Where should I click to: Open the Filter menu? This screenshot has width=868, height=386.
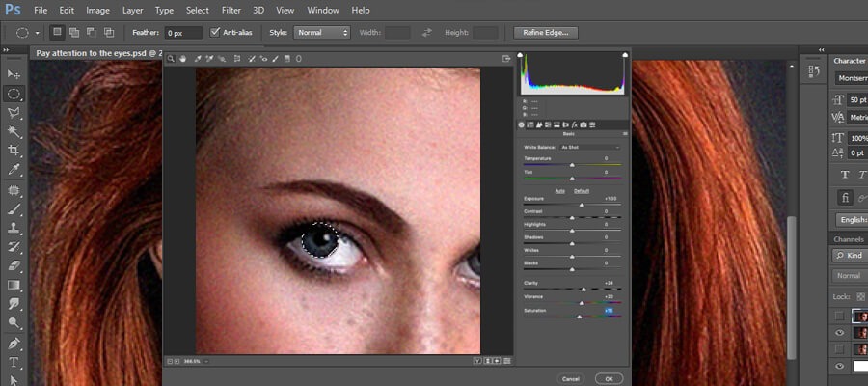click(x=231, y=10)
